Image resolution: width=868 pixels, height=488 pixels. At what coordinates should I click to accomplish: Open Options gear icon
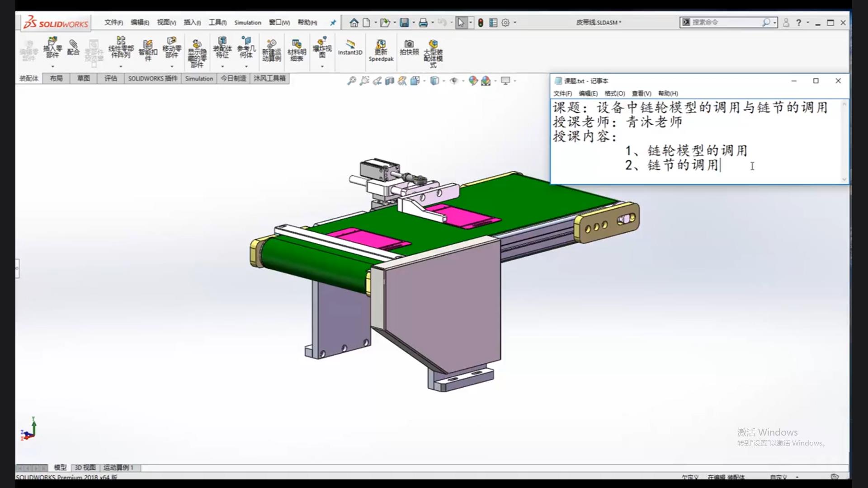click(x=505, y=23)
